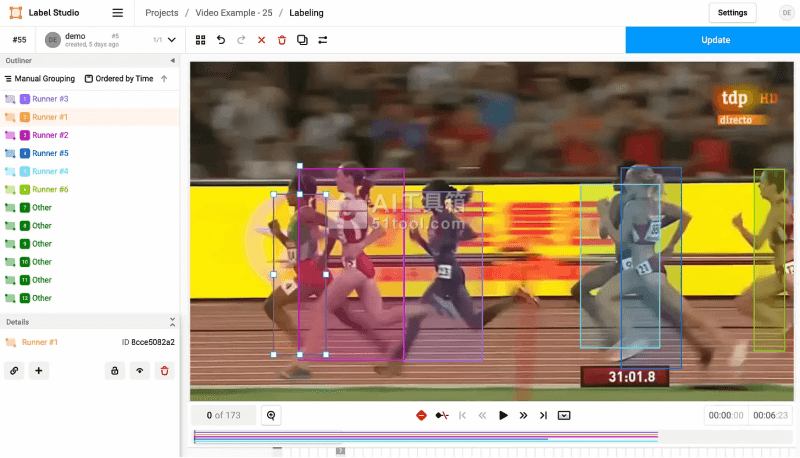Click the Update button
Viewport: 800px width, 458px height.
pos(712,40)
